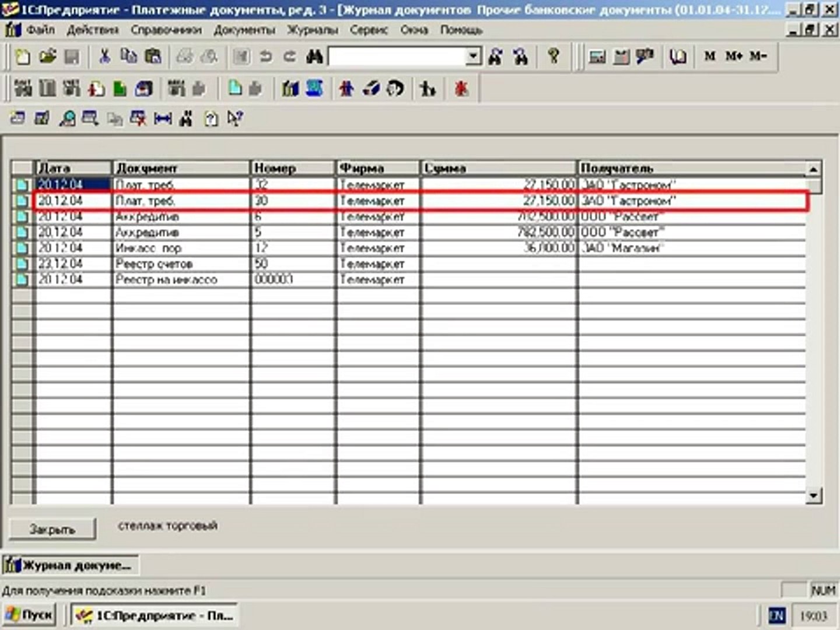This screenshot has height=630, width=840.
Task: Open the Calculator icon in the toolbar
Action: [597, 57]
